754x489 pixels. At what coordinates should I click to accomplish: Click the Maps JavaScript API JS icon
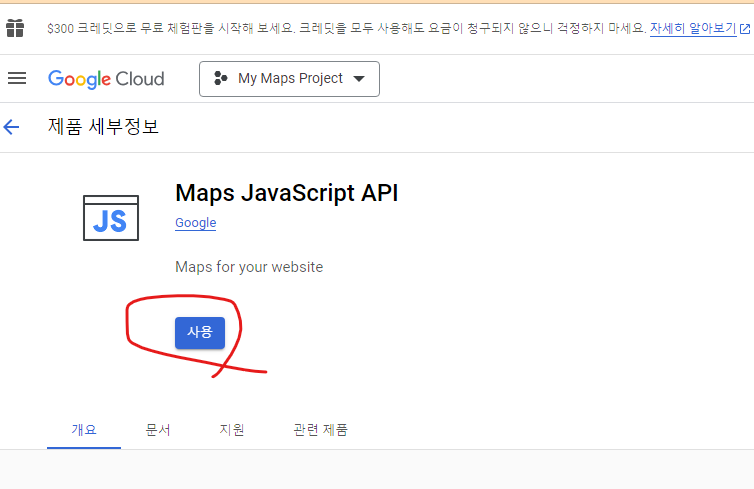[111, 218]
